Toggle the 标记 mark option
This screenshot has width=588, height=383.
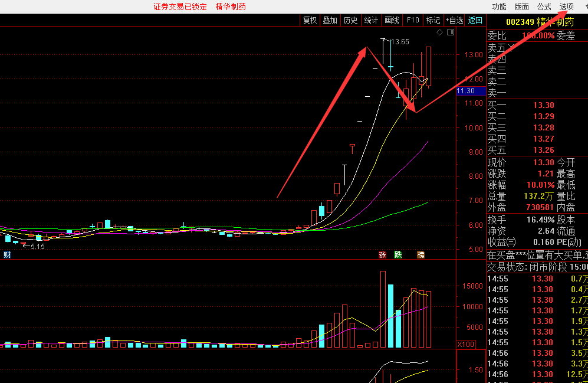pos(433,20)
